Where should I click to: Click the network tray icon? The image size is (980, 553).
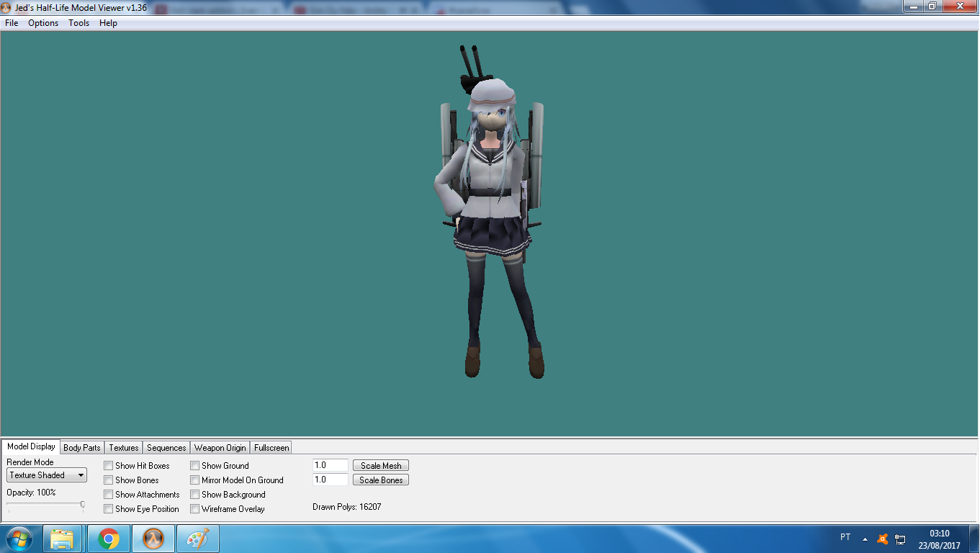click(x=900, y=539)
